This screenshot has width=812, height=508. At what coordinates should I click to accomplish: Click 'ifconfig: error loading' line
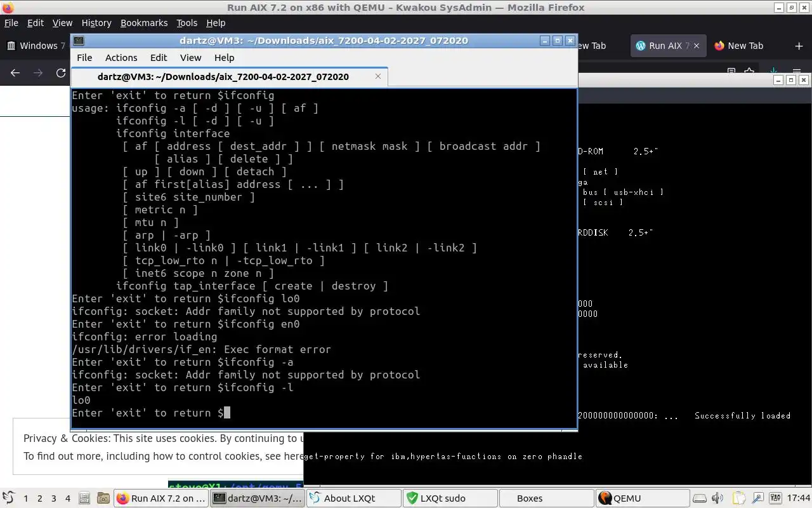(145, 337)
